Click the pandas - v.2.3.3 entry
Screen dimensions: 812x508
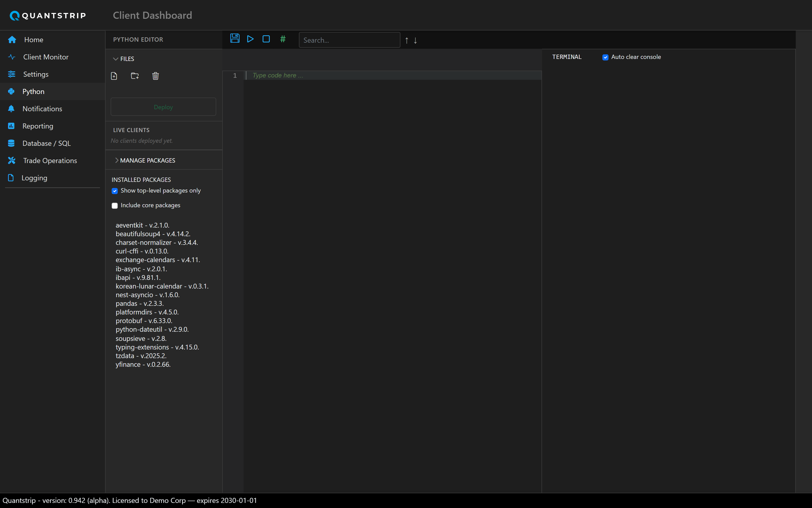(x=140, y=303)
